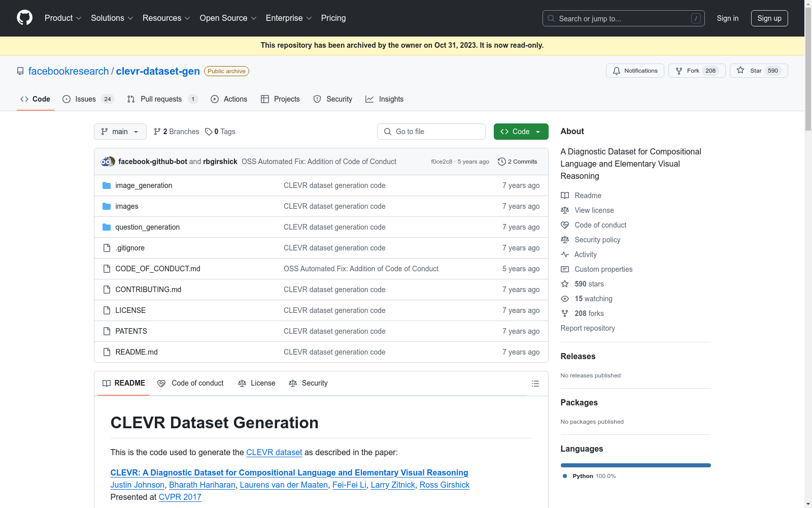
Task: Click the LICENSE file icon
Action: tap(107, 310)
